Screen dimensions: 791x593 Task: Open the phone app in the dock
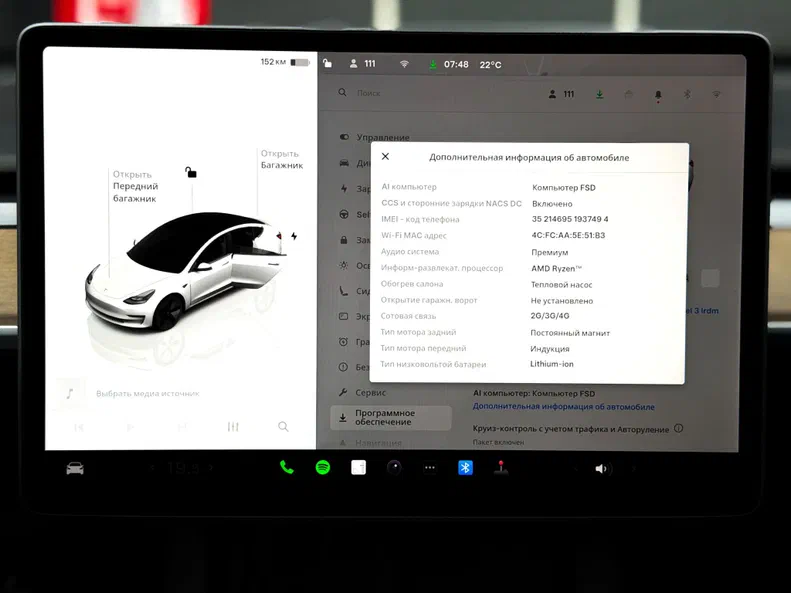287,467
